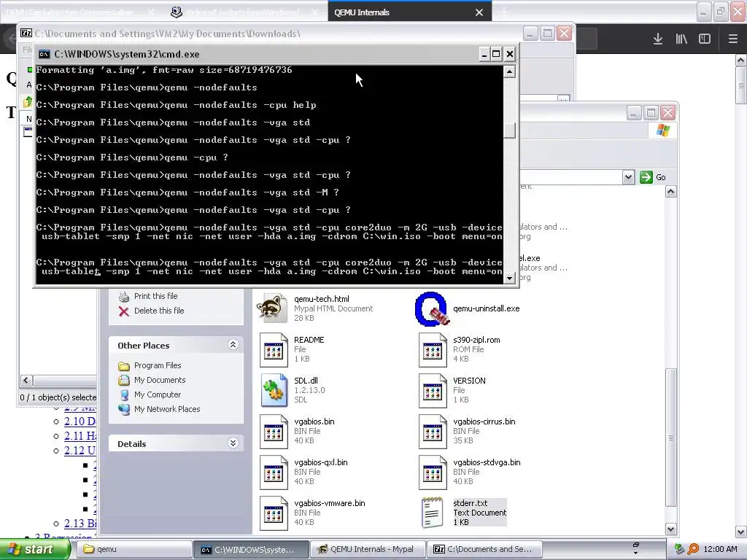This screenshot has width=747, height=560.
Task: Click the 7-Zip window title icon
Action: coord(26,34)
